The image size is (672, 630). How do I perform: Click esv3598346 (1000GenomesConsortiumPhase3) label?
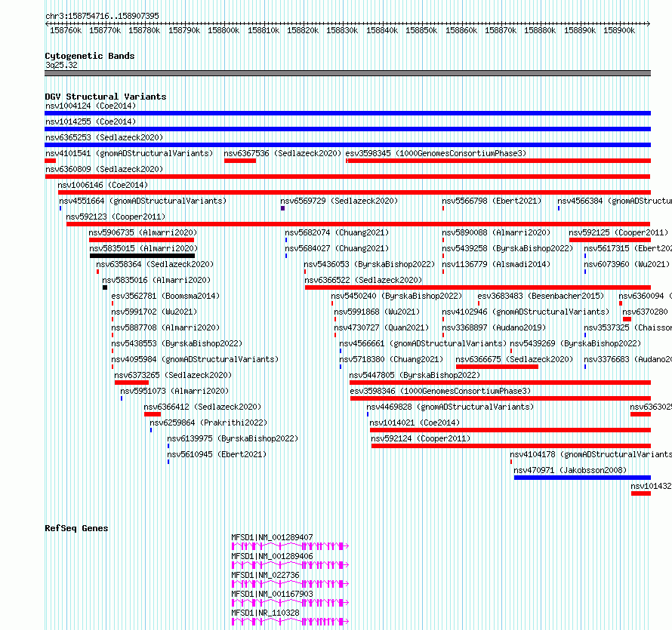coord(440,391)
